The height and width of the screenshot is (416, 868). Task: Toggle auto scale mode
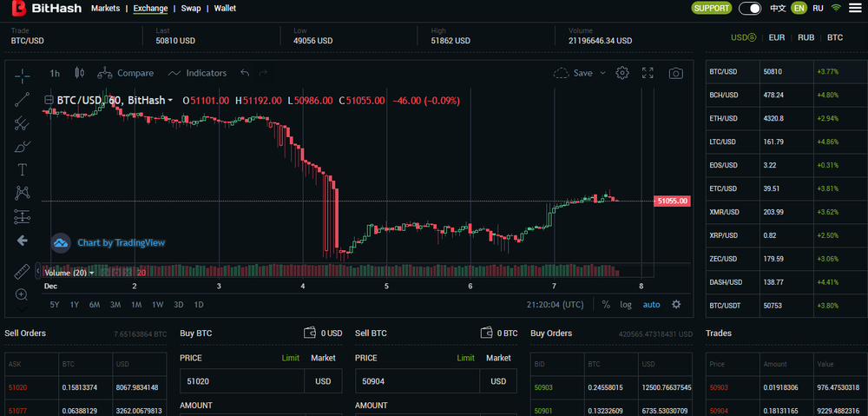click(651, 304)
